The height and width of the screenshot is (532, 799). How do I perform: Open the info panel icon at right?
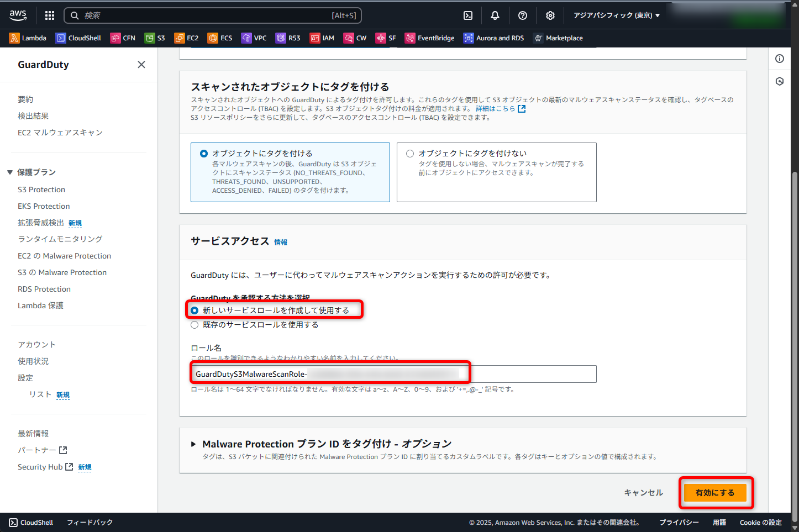pos(780,59)
